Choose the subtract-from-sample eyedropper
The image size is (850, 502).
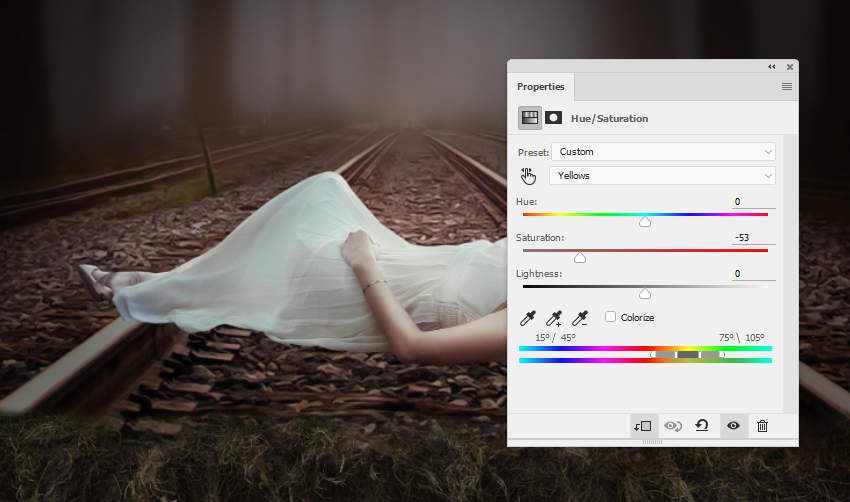tap(579, 318)
